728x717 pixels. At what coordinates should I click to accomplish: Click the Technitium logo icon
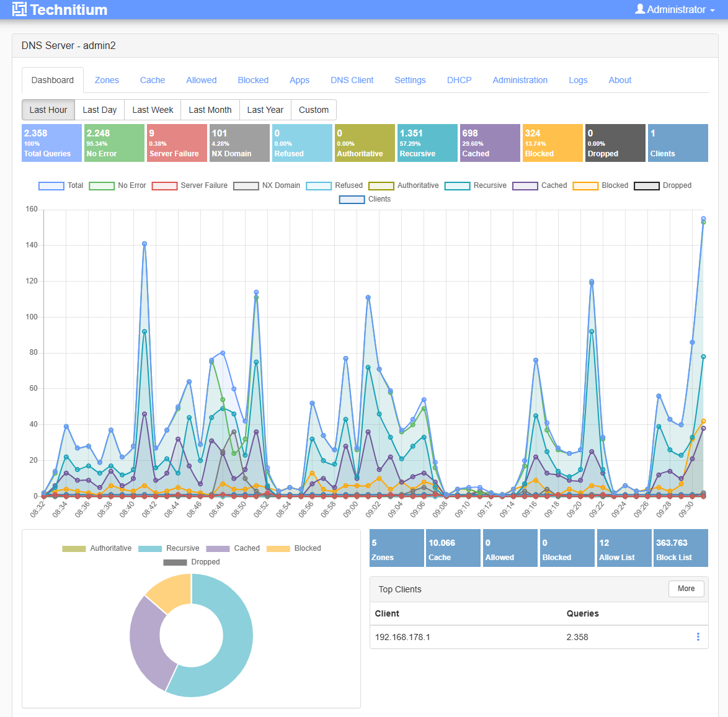coord(19,9)
